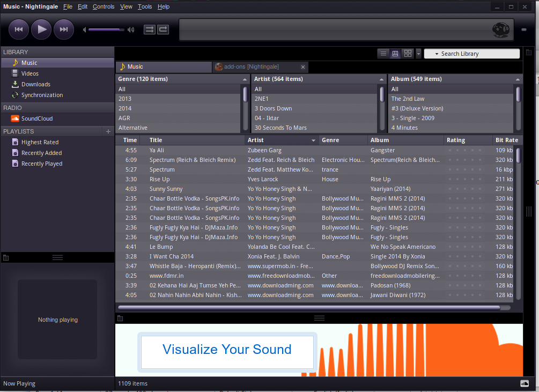Switch to list view
539x392 pixels.
click(x=383, y=54)
